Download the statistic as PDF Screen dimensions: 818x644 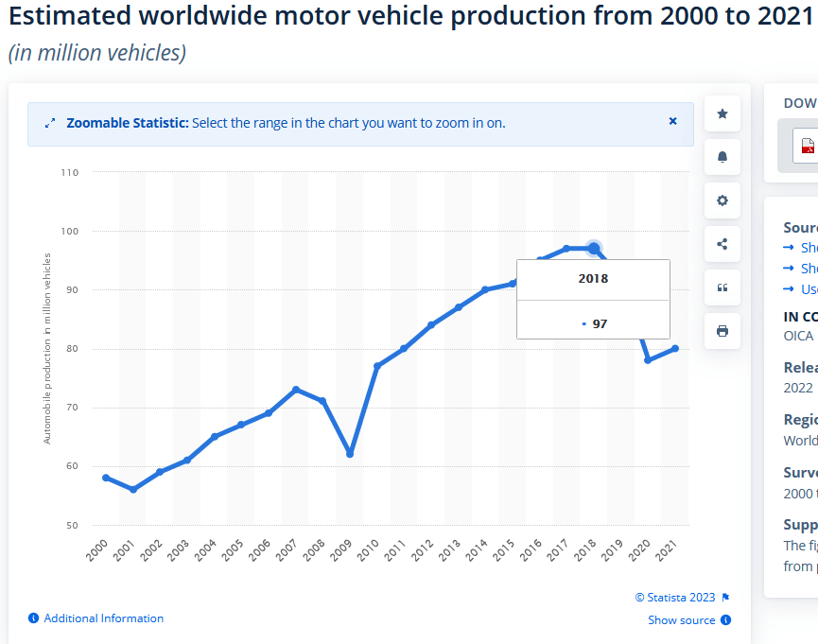[809, 147]
